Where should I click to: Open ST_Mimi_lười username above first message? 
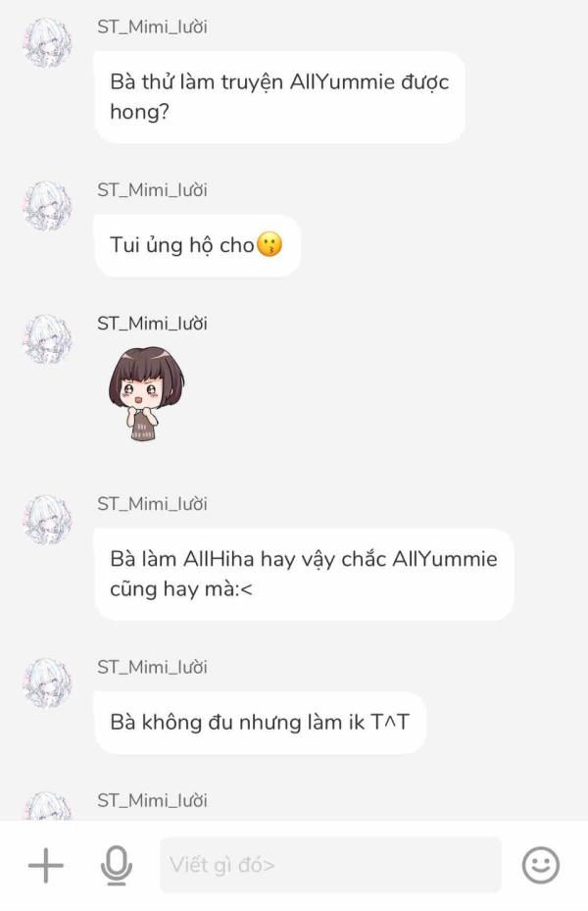point(152,26)
